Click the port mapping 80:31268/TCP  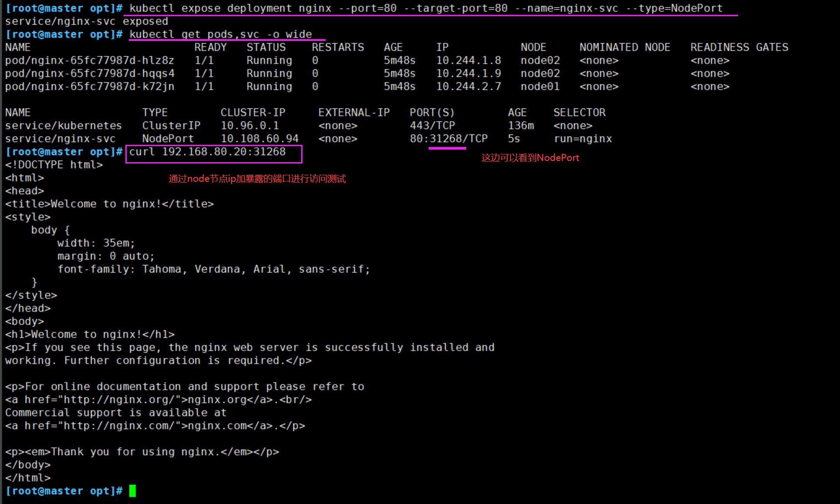(449, 139)
